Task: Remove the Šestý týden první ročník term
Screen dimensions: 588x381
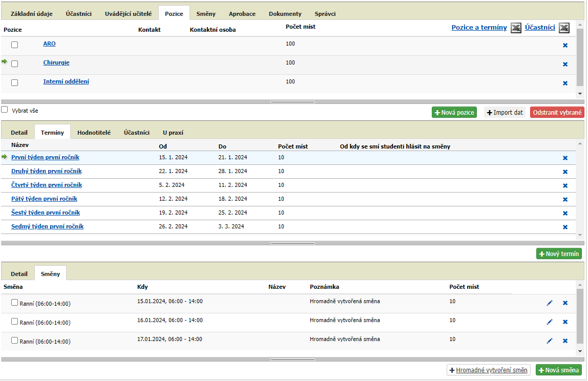Action: (565, 214)
